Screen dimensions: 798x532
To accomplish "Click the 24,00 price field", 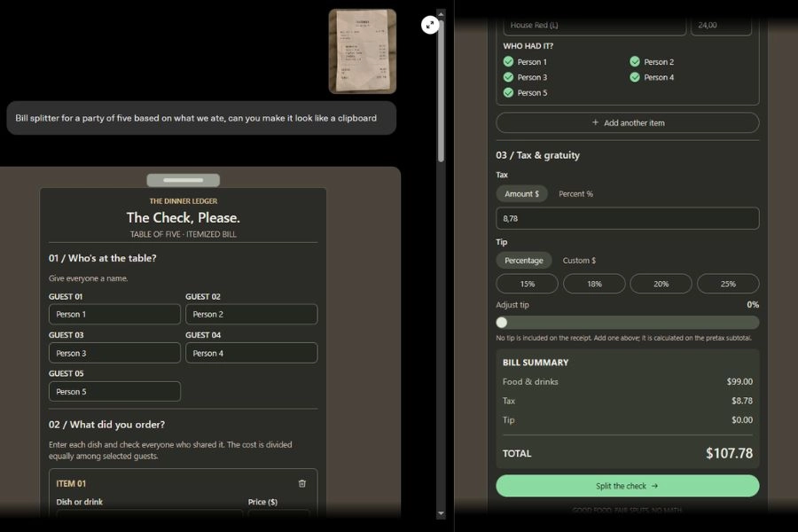I will click(x=721, y=26).
